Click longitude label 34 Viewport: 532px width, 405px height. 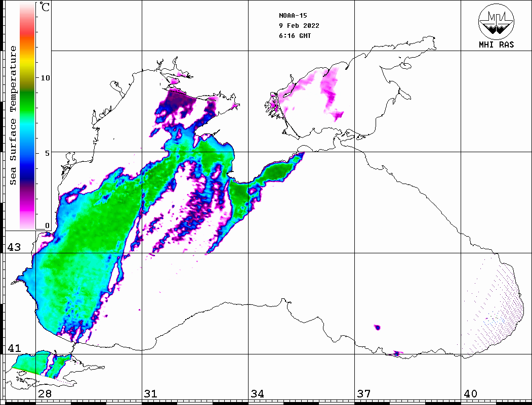(x=257, y=393)
